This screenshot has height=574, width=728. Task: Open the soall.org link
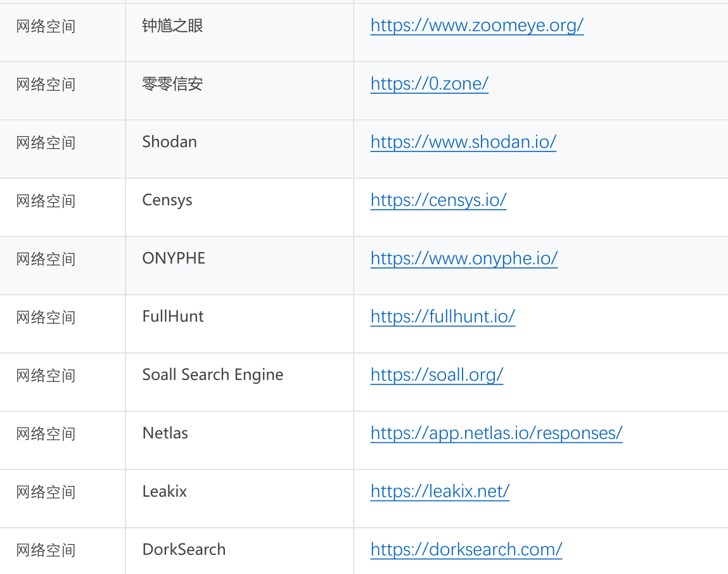click(437, 375)
